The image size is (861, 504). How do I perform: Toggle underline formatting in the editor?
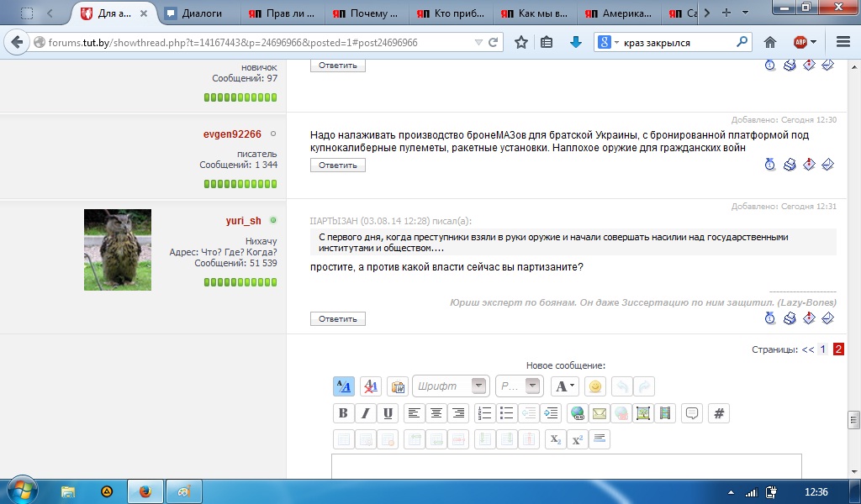click(x=387, y=413)
